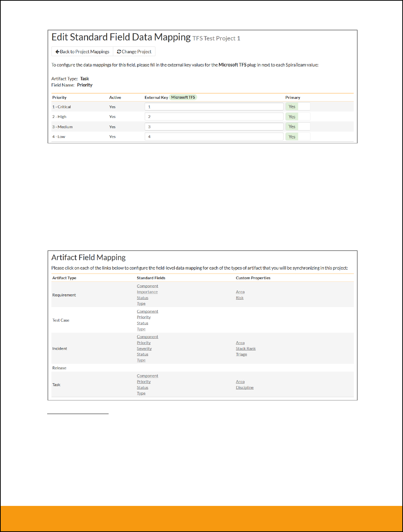This screenshot has width=403, height=532.
Task: Click the 'Standard Fields' column header
Action: 151,278
